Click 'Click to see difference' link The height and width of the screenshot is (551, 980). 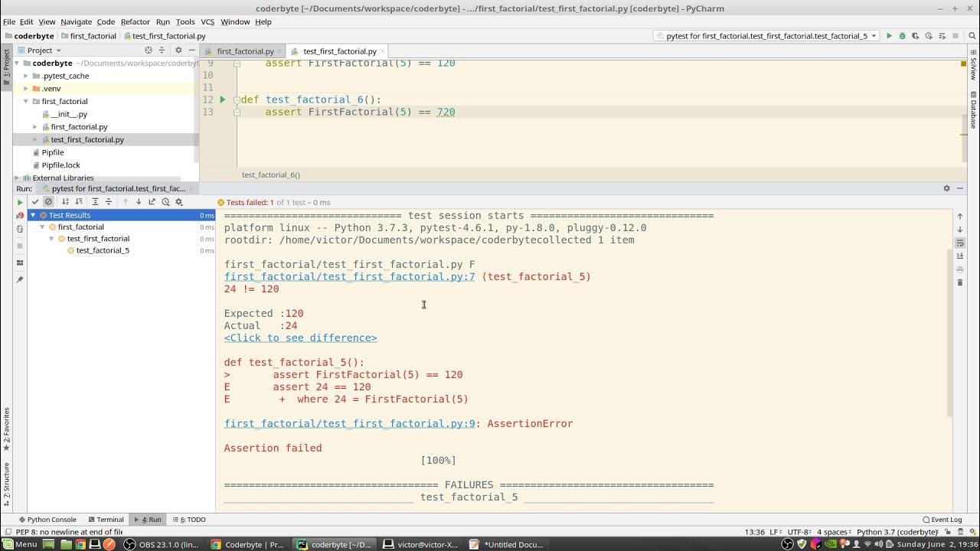(x=300, y=337)
